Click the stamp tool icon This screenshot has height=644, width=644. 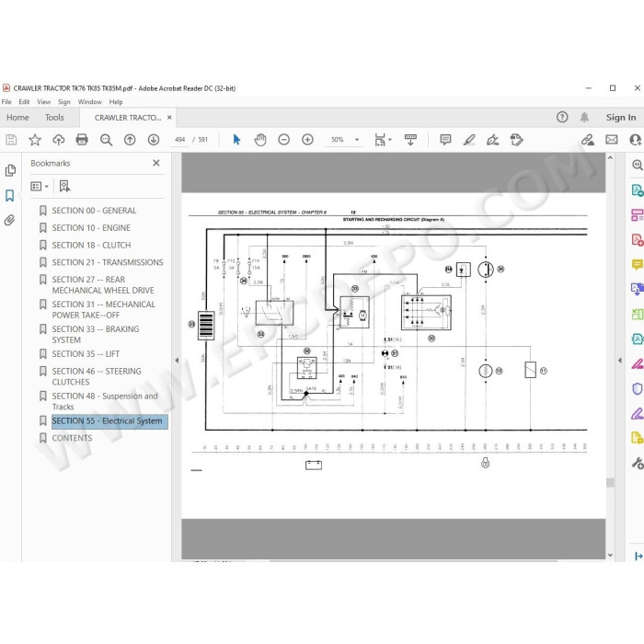point(516,140)
